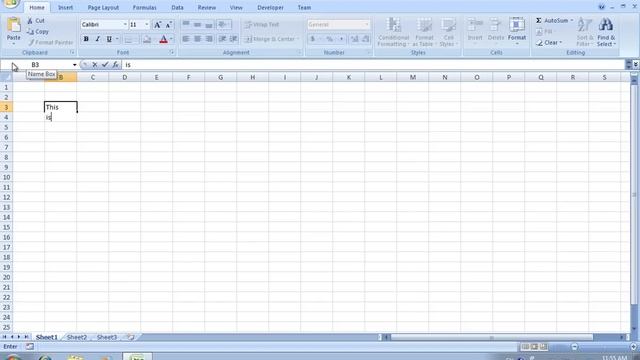Viewport: 640px width, 360px height.
Task: Click the Top Align icon
Action: [x=186, y=24]
